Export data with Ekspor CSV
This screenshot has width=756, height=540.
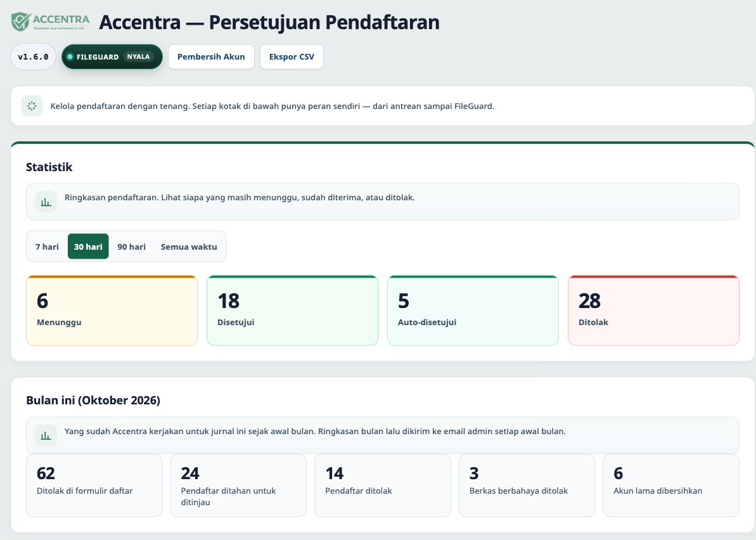tap(292, 57)
